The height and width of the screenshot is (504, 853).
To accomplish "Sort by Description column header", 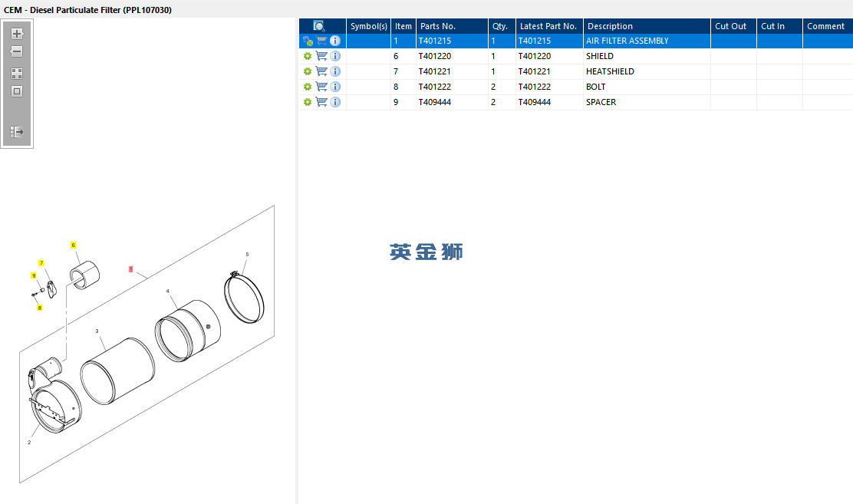I will click(647, 26).
